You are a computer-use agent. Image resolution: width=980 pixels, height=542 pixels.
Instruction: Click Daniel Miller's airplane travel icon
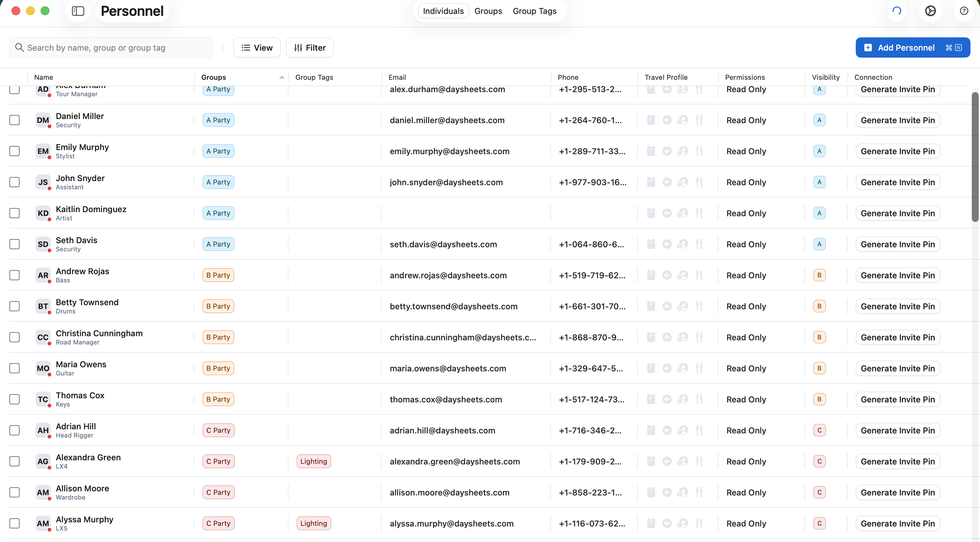click(667, 120)
